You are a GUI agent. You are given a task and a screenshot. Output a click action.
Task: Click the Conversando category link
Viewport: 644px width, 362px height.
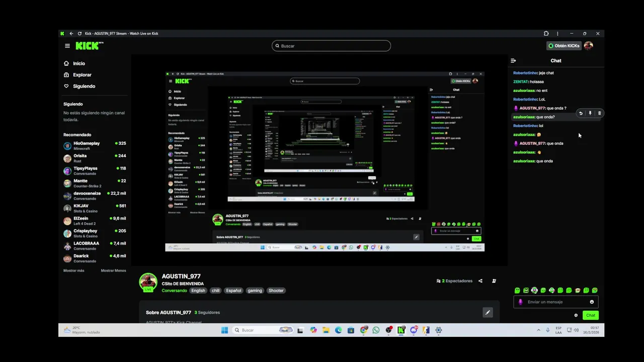click(x=174, y=291)
